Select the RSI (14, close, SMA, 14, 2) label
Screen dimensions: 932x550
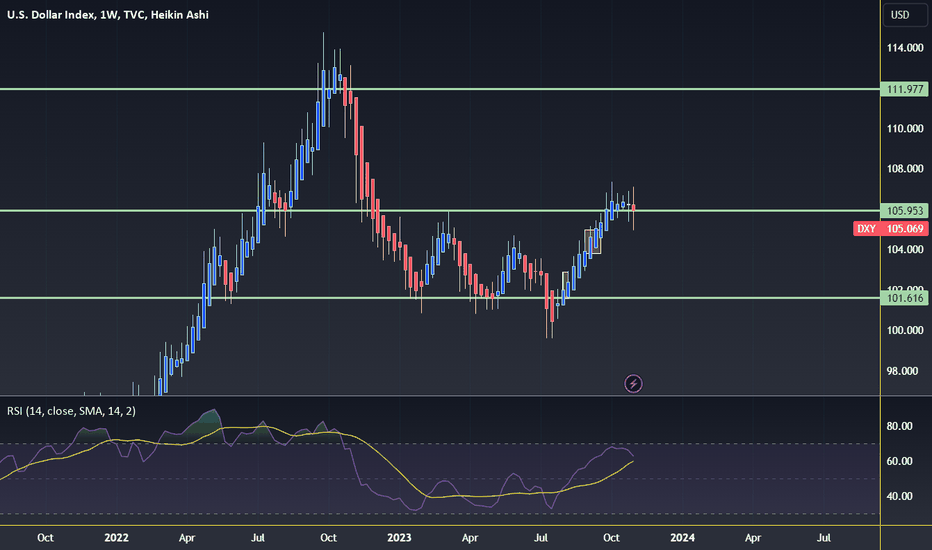[x=71, y=411]
